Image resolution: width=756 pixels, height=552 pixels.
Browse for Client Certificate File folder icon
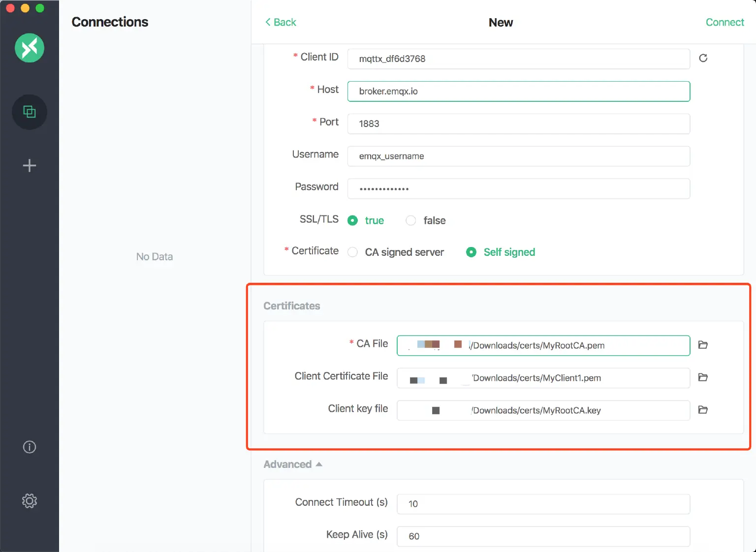point(703,377)
